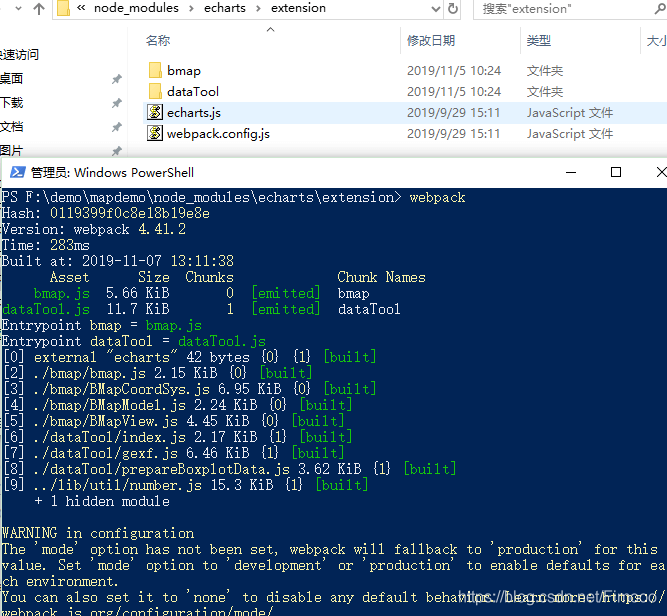Select the webpack.config.js file icon

(155, 134)
